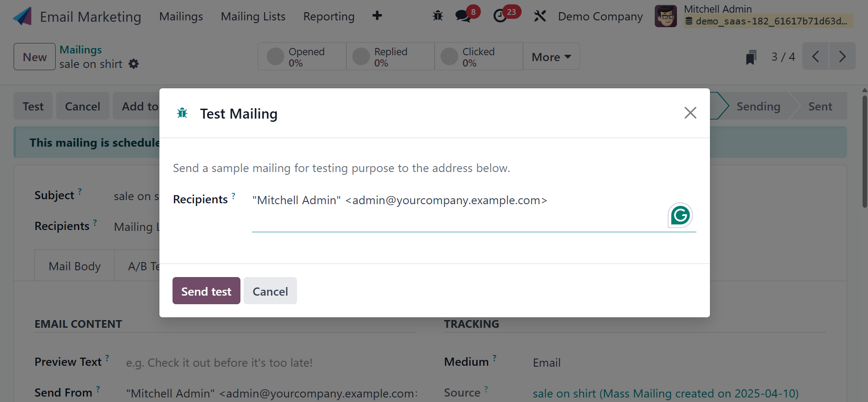This screenshot has height=402, width=868.
Task: Click the plus icon beside Reporting
Action: (377, 16)
